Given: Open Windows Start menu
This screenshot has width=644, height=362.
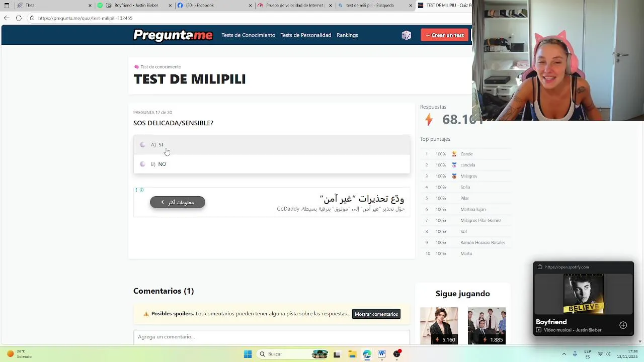Looking at the screenshot, I should [x=248, y=354].
